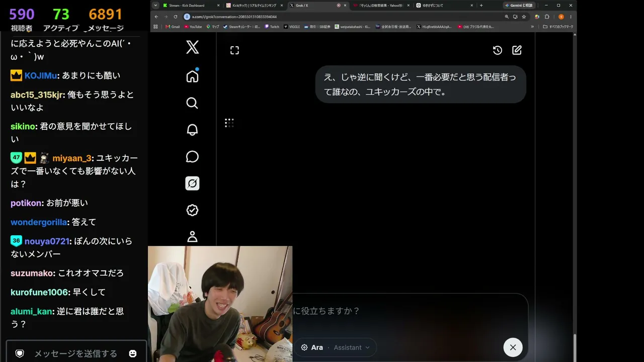Toggle Grok fullscreen expand icon
Screen dimensions: 644x362
click(x=234, y=50)
